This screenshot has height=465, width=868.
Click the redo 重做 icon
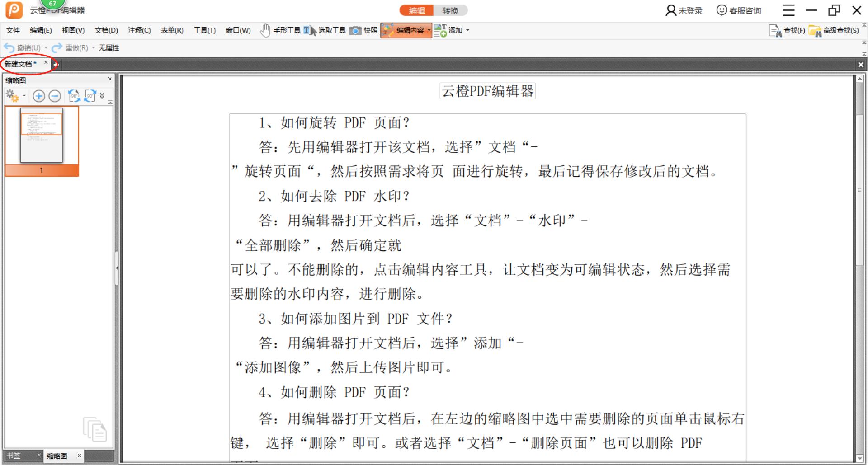pyautogui.click(x=56, y=47)
